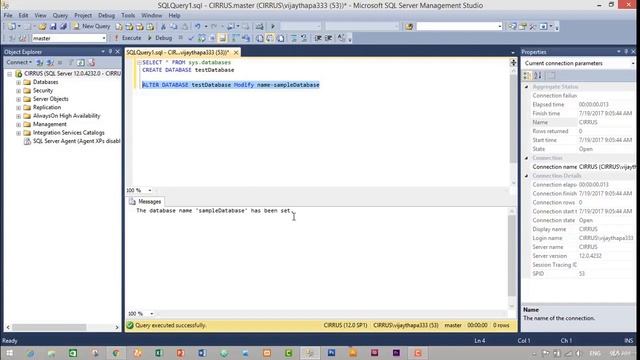Click the Comment out selected lines icon
640x360 pixels.
point(294,38)
